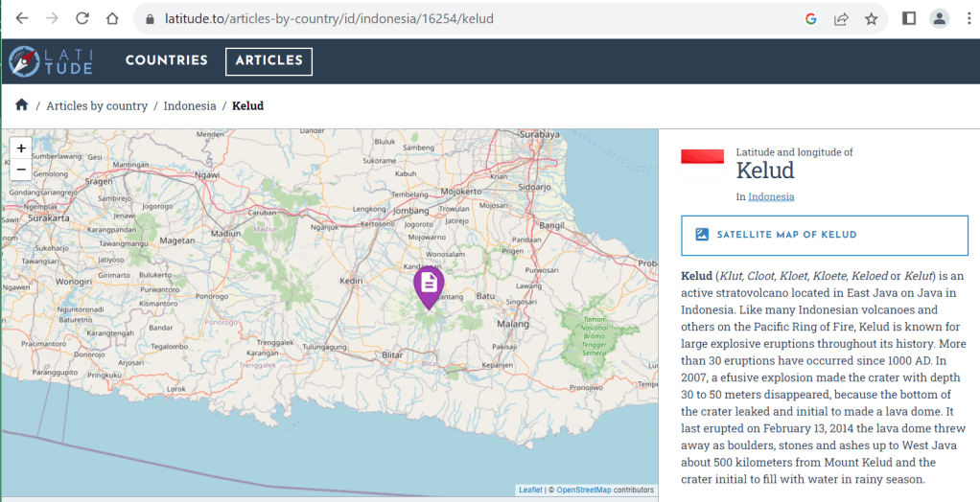Image resolution: width=980 pixels, height=502 pixels.
Task: Zoom in on the map
Action: point(21,148)
